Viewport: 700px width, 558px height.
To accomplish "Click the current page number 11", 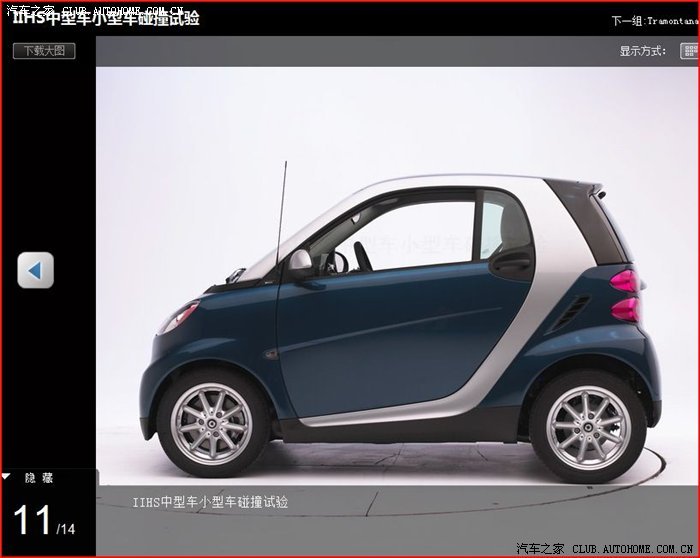I will [31, 520].
